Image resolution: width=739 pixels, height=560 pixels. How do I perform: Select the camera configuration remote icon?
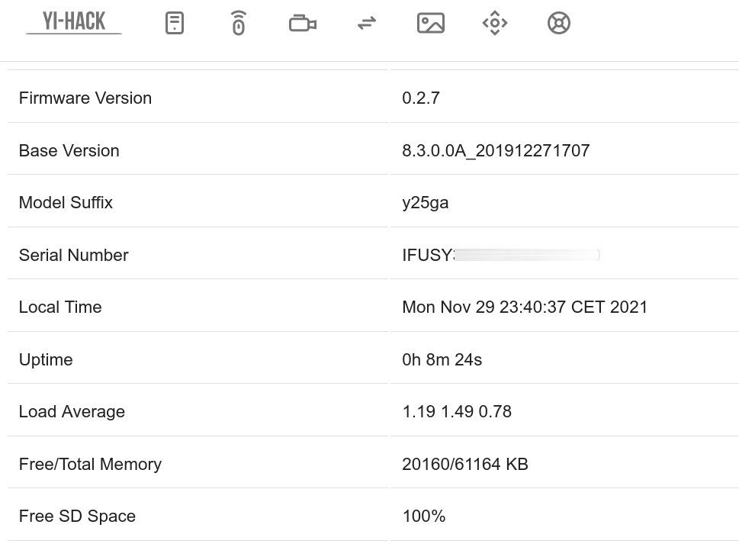238,23
